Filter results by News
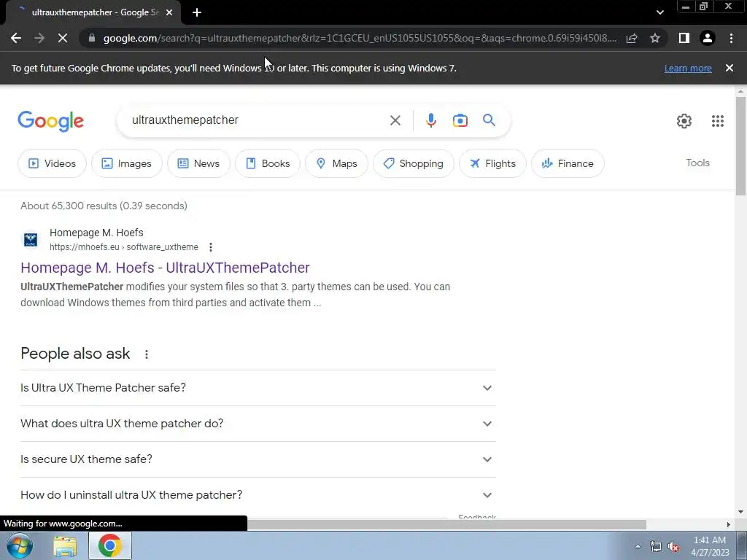Viewport: 747px width, 560px height. (x=198, y=163)
